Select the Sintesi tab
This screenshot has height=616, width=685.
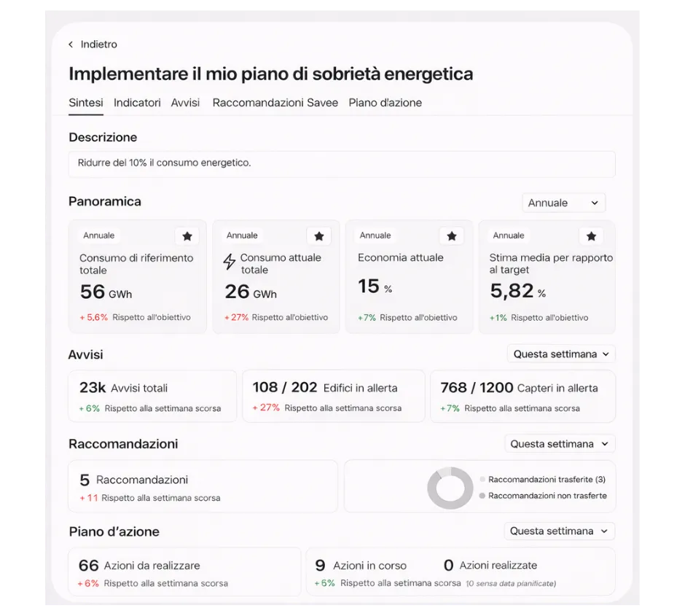(85, 103)
